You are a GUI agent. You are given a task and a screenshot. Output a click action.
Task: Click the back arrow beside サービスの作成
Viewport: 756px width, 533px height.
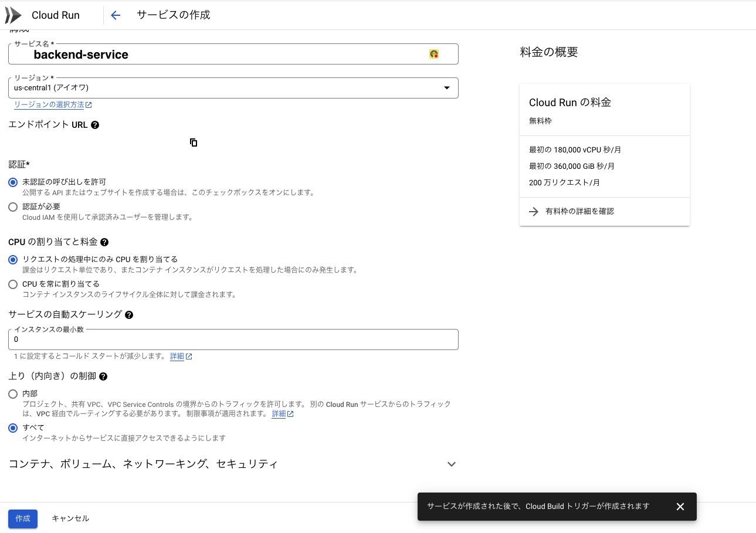115,15
